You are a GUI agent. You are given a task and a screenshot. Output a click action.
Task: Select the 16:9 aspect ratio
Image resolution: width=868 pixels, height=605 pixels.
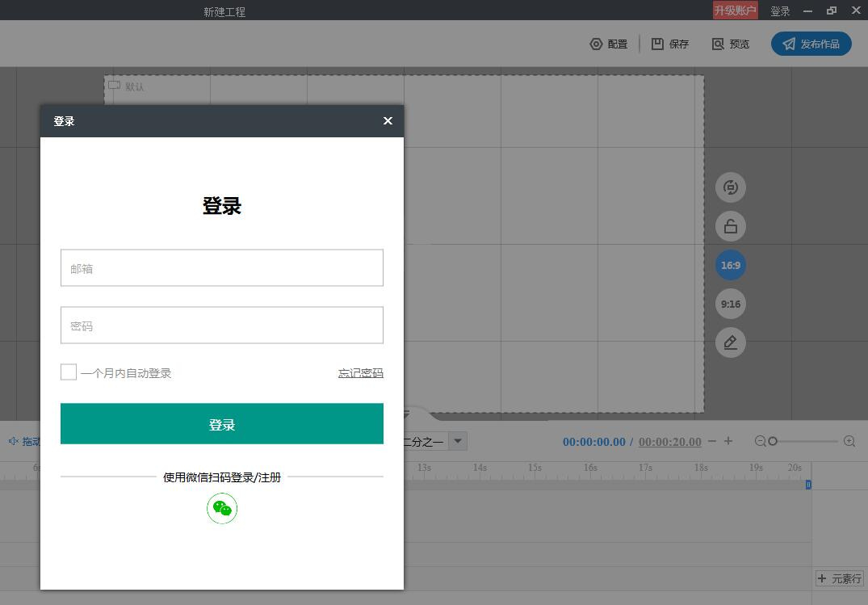pos(731,266)
